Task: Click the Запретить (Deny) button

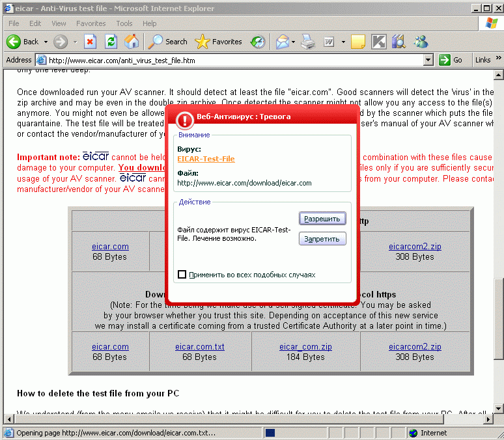Action: coord(322,238)
